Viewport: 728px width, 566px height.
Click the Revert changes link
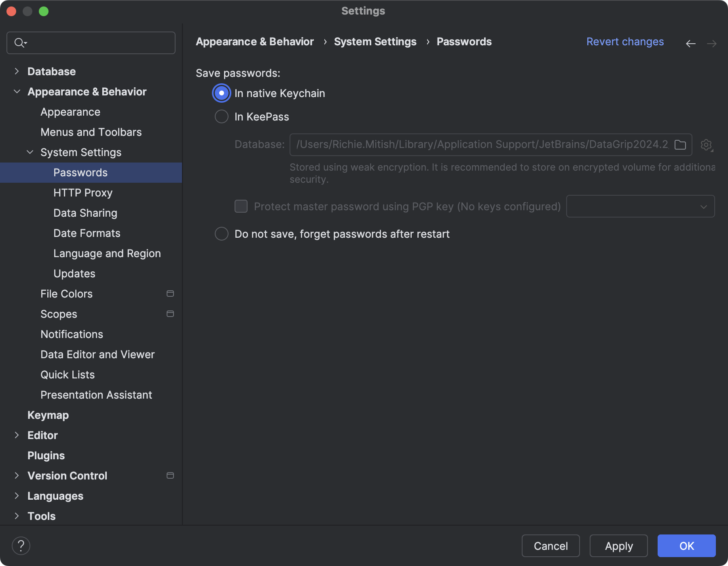click(625, 42)
